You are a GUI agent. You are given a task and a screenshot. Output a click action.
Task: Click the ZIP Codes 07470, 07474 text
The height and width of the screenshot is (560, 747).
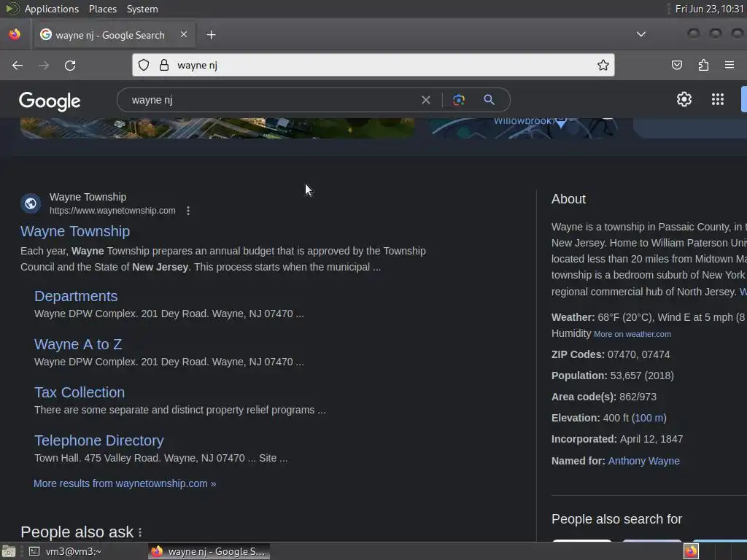pyautogui.click(x=611, y=355)
